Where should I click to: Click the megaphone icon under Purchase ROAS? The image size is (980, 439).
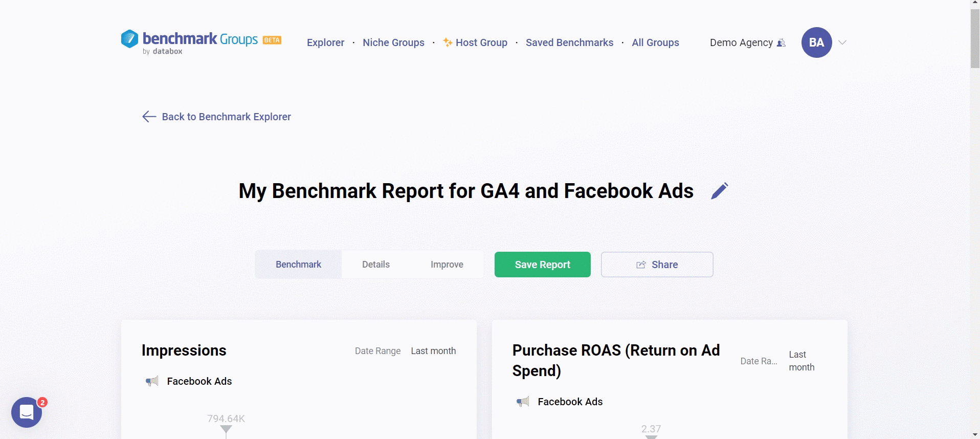(x=523, y=402)
